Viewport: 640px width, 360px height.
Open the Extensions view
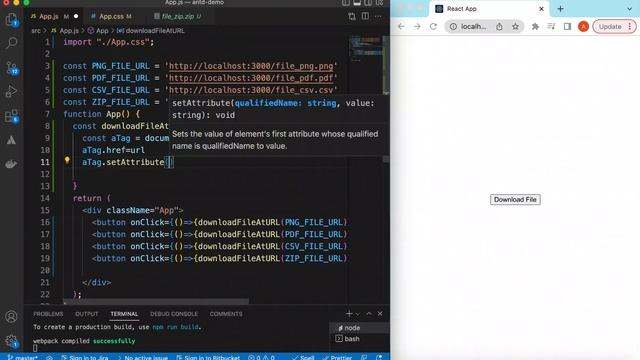(11, 116)
